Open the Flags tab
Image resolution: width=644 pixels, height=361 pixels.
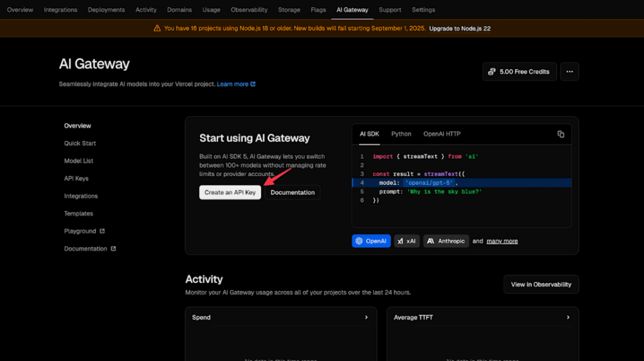coord(318,9)
